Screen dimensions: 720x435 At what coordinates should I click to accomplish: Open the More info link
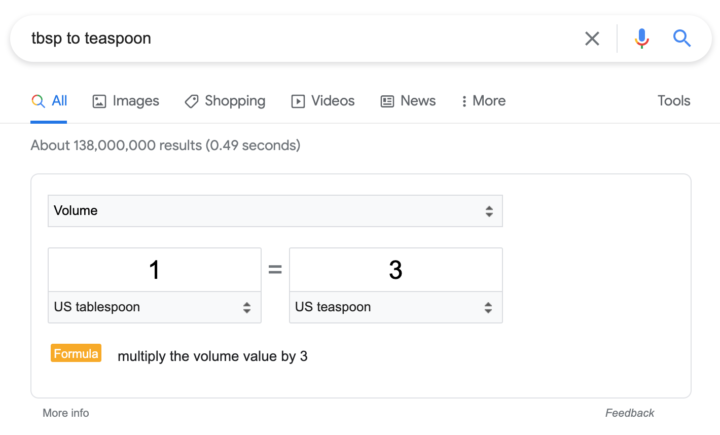(66, 413)
